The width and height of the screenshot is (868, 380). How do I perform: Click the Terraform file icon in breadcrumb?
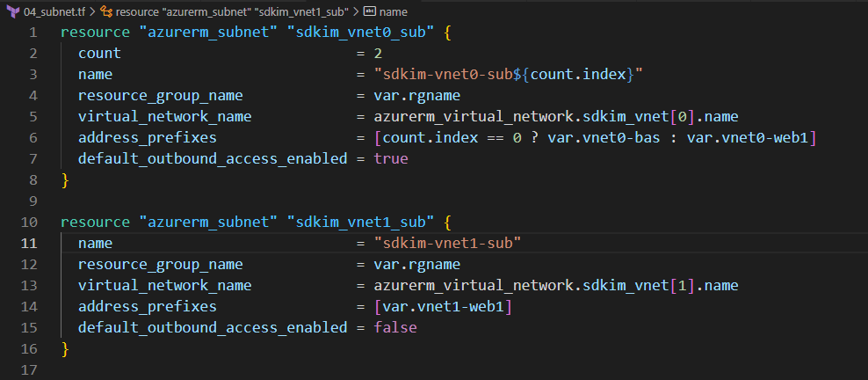point(14,11)
